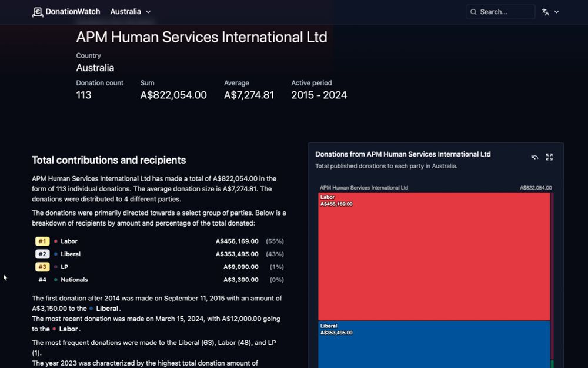This screenshot has height=368, width=588.
Task: Click the Total contributions and recipients heading
Action: [109, 160]
